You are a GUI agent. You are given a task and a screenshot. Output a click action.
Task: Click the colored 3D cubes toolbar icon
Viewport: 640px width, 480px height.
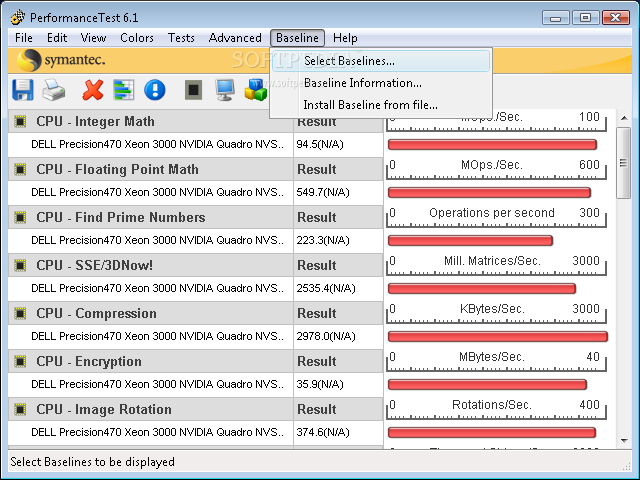(x=256, y=90)
